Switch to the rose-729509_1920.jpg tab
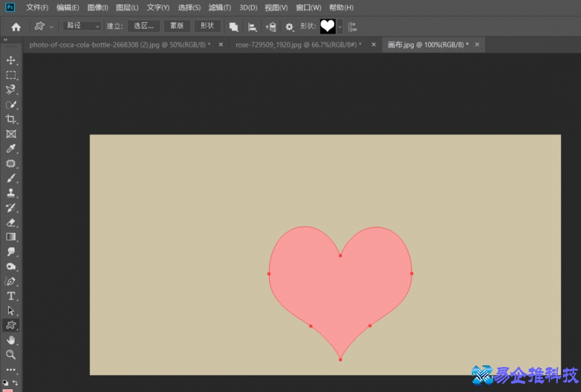Screen dimensions: 581x392 [x=298, y=45]
